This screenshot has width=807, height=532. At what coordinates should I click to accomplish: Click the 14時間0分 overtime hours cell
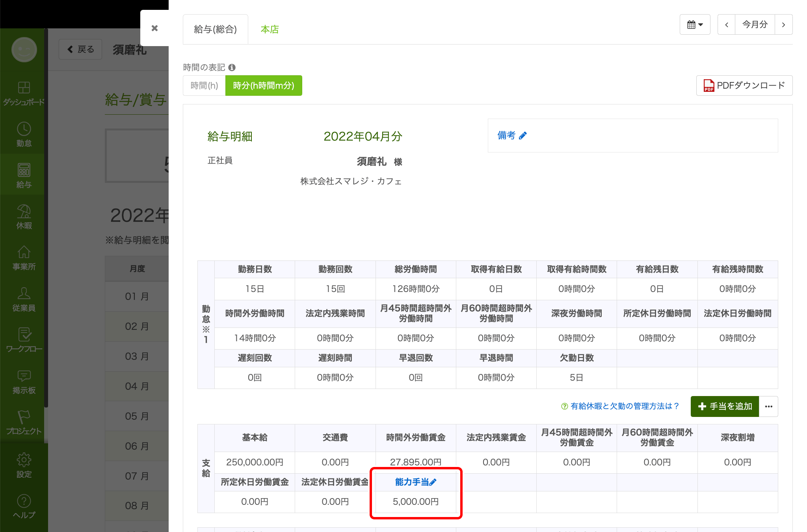pos(255,338)
